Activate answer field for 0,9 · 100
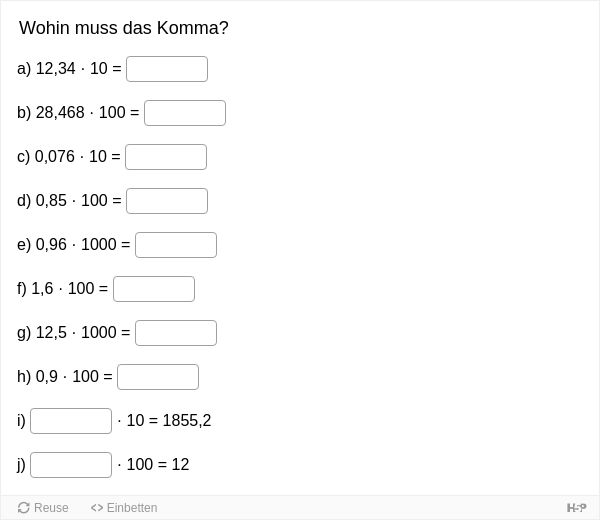Viewport: 600px width, 520px height. point(158,377)
